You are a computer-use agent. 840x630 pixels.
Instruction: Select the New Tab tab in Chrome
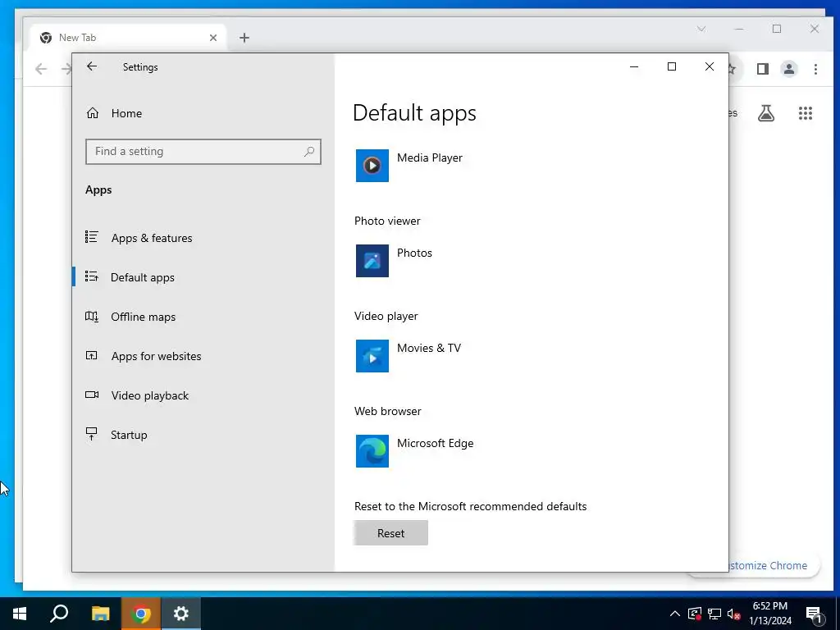[129, 38]
